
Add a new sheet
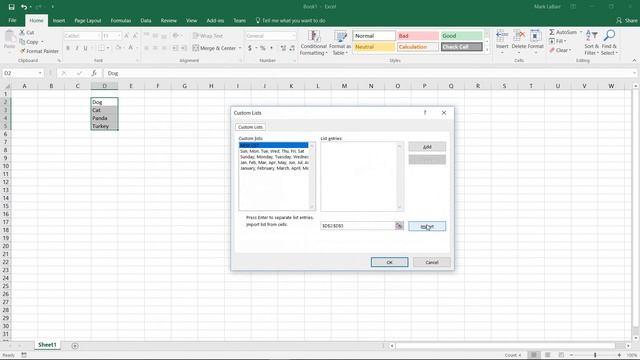[75, 346]
